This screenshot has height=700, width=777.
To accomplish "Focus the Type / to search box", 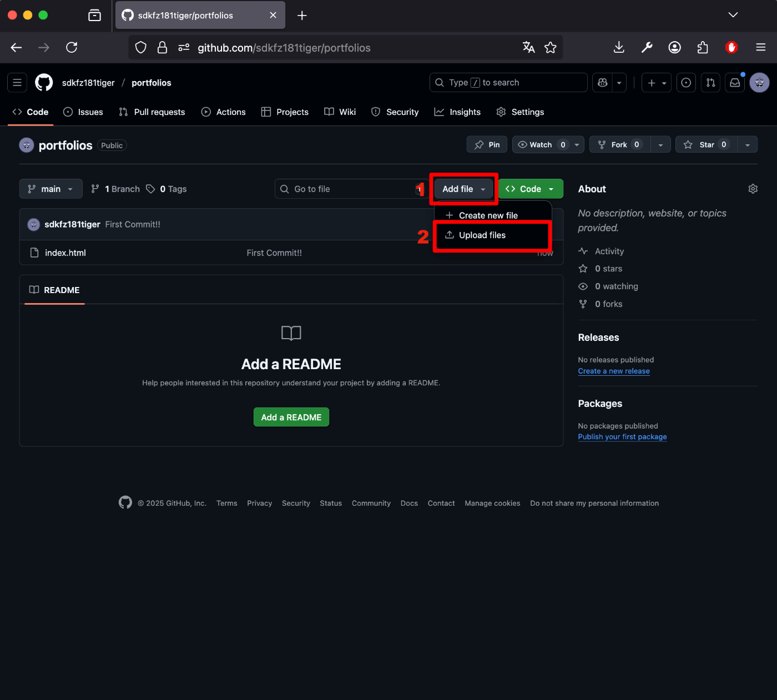I will 508,83.
